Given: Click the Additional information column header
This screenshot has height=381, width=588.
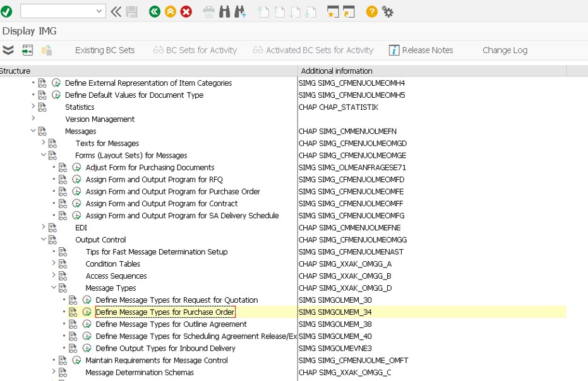Looking at the screenshot, I should tap(433, 71).
